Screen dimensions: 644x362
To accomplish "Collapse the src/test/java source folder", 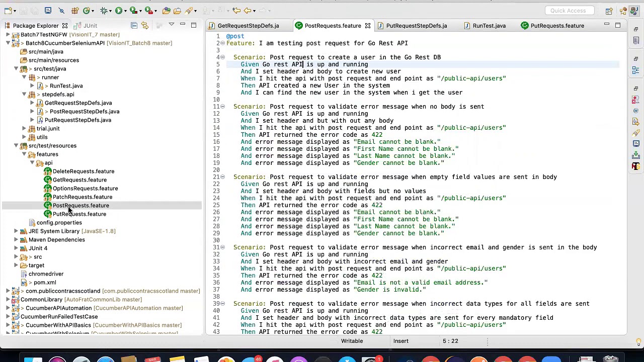I will pos(16,69).
